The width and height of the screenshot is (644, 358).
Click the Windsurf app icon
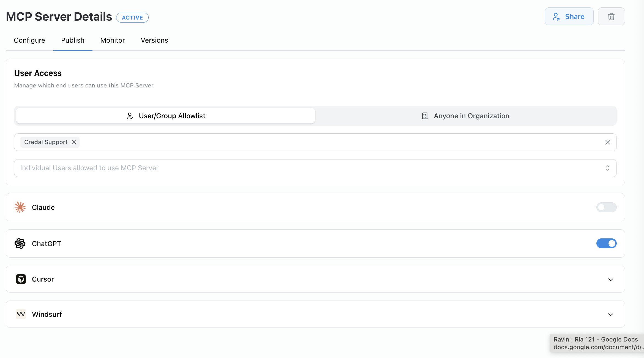click(x=20, y=314)
